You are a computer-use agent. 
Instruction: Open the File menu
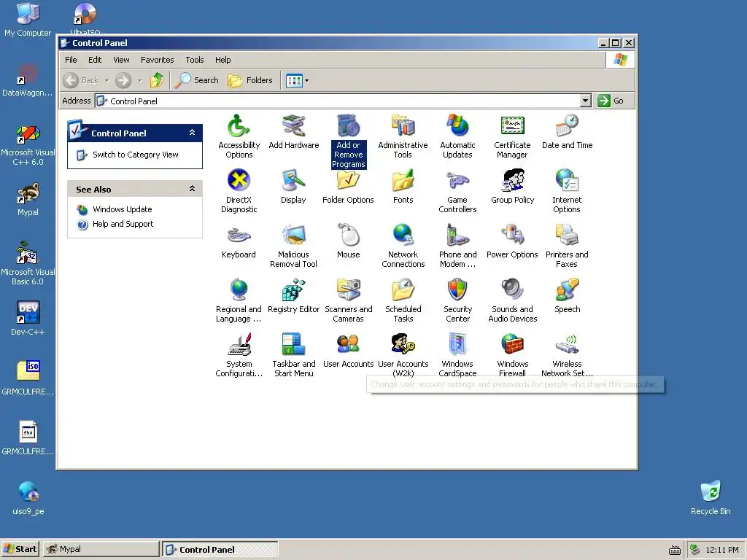pyautogui.click(x=71, y=60)
